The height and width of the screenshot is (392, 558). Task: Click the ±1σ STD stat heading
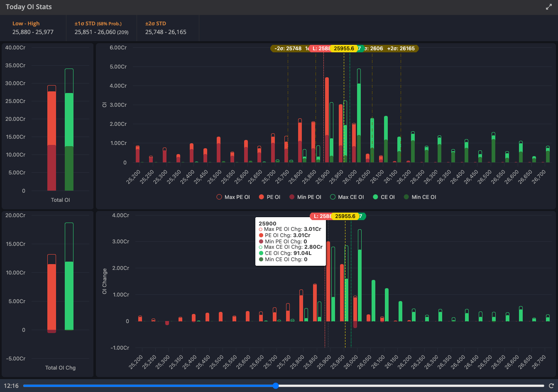point(98,24)
